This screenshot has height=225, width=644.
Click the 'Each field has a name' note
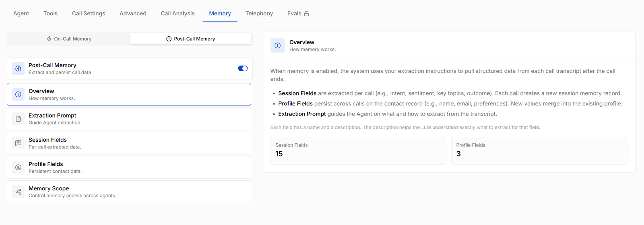pyautogui.click(x=405, y=127)
